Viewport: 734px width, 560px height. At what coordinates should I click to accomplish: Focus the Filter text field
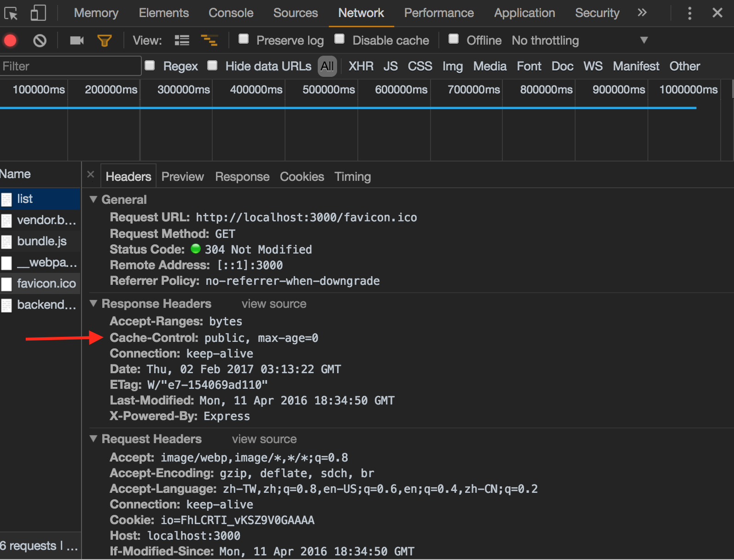pyautogui.click(x=70, y=66)
